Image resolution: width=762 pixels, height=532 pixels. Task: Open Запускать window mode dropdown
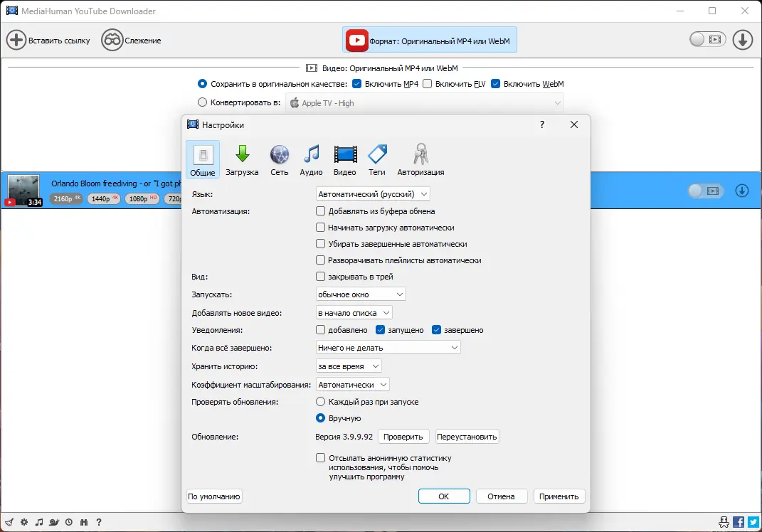361,294
